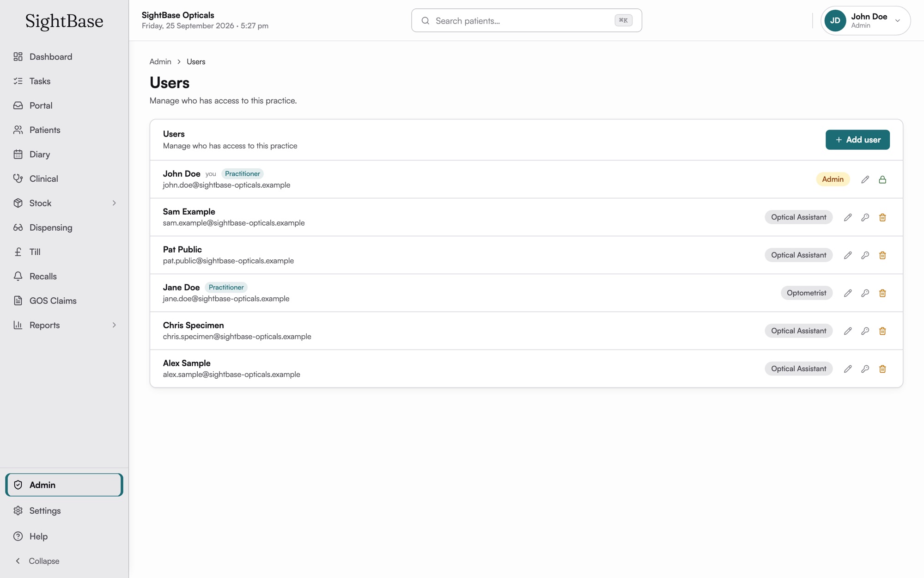This screenshot has width=924, height=578.
Task: Open the Portal section
Action: click(64, 105)
